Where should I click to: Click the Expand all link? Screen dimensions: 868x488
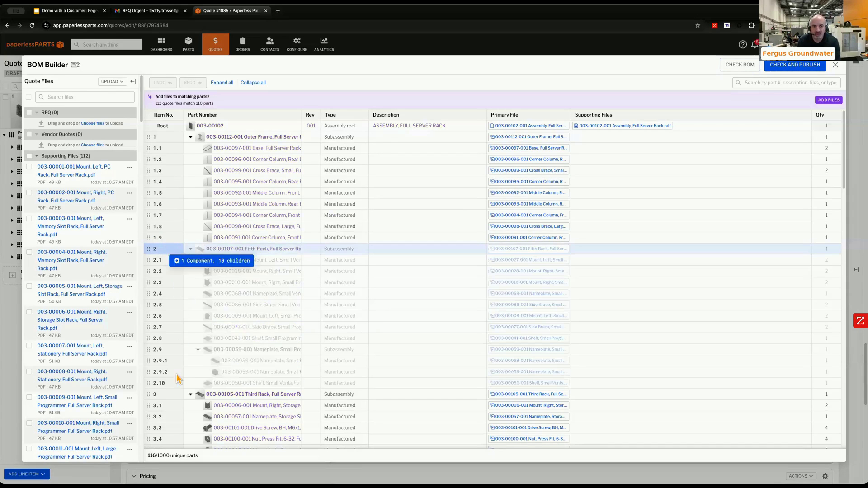click(x=222, y=82)
